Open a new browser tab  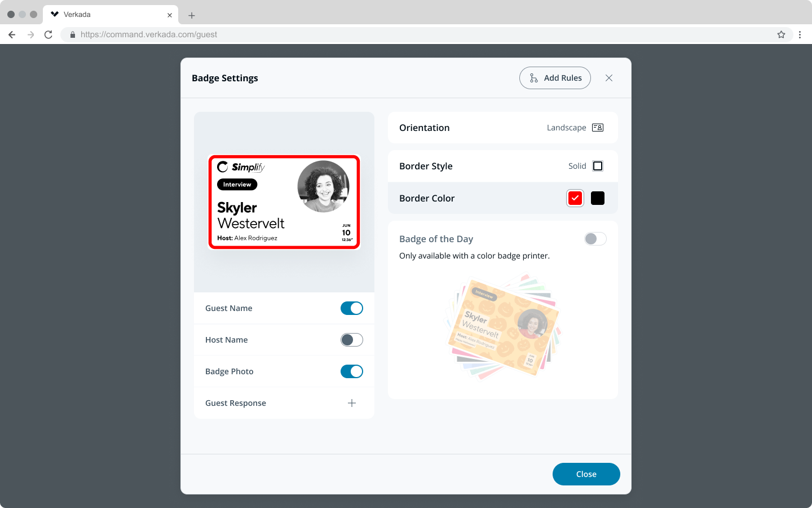(x=192, y=15)
